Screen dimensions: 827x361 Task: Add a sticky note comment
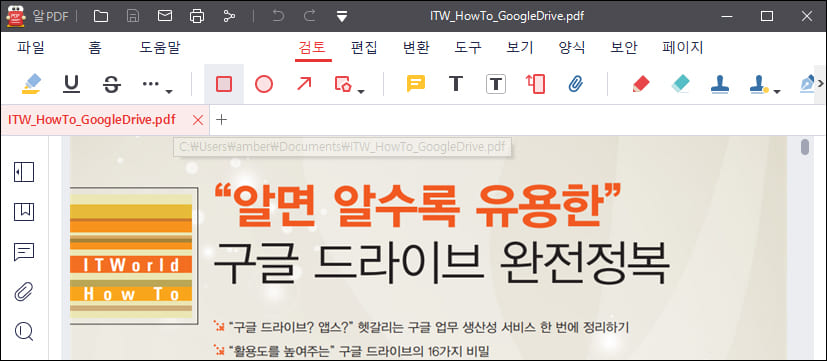click(x=416, y=84)
